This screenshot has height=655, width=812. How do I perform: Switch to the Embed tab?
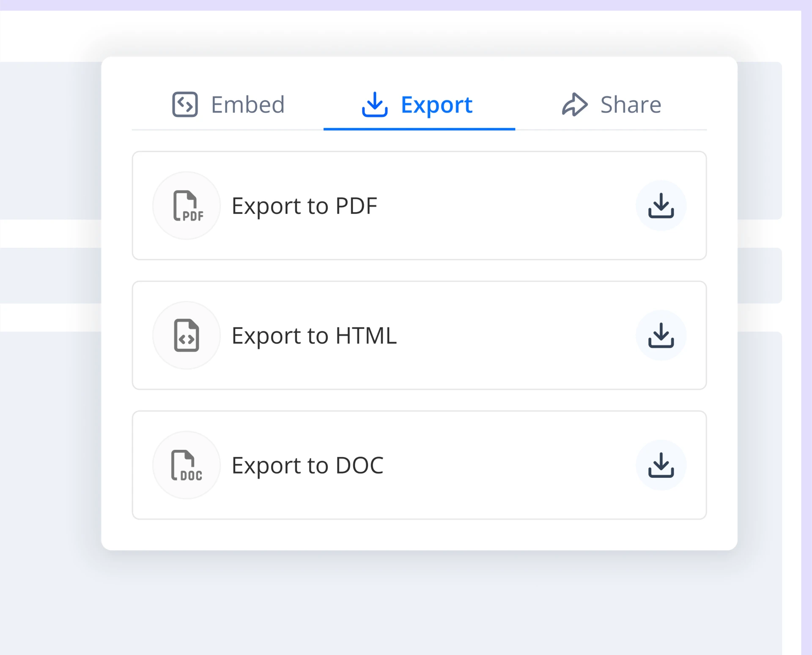point(228,104)
